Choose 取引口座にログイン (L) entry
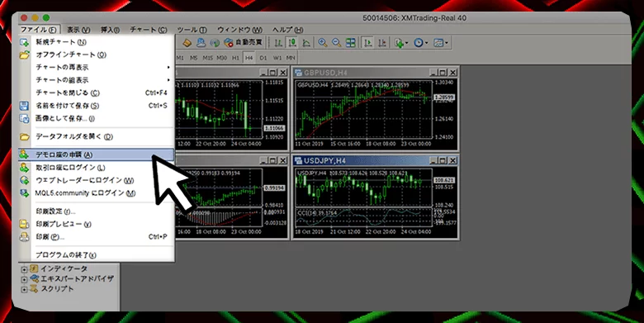644x323 pixels. click(97, 167)
